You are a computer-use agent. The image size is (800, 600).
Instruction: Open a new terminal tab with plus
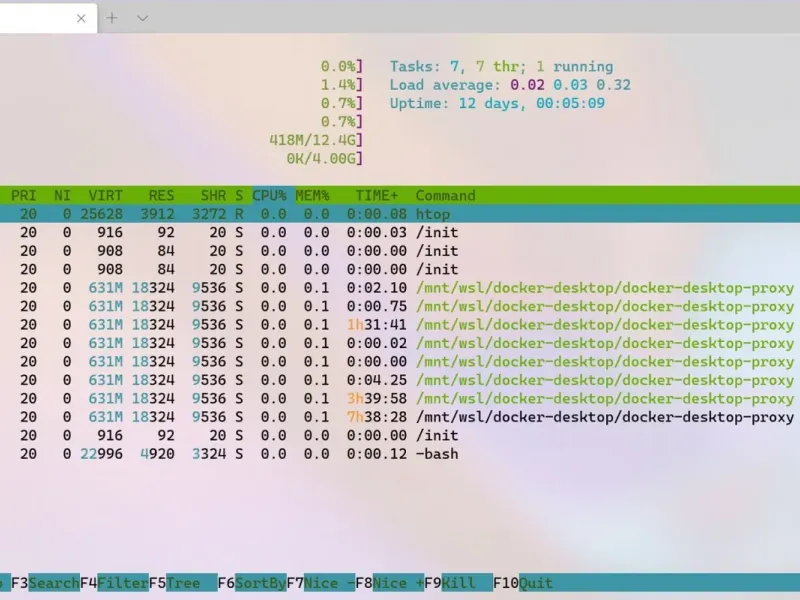[x=112, y=18]
